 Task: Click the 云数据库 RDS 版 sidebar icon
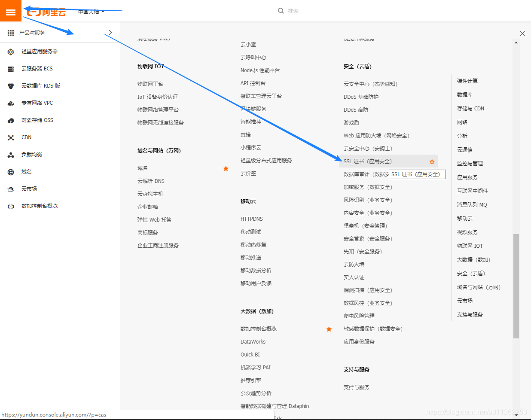11,86
